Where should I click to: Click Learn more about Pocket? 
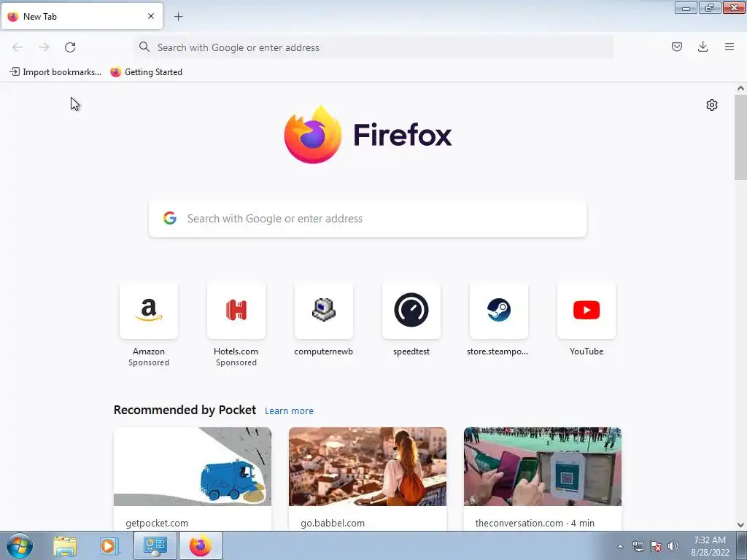pyautogui.click(x=289, y=411)
